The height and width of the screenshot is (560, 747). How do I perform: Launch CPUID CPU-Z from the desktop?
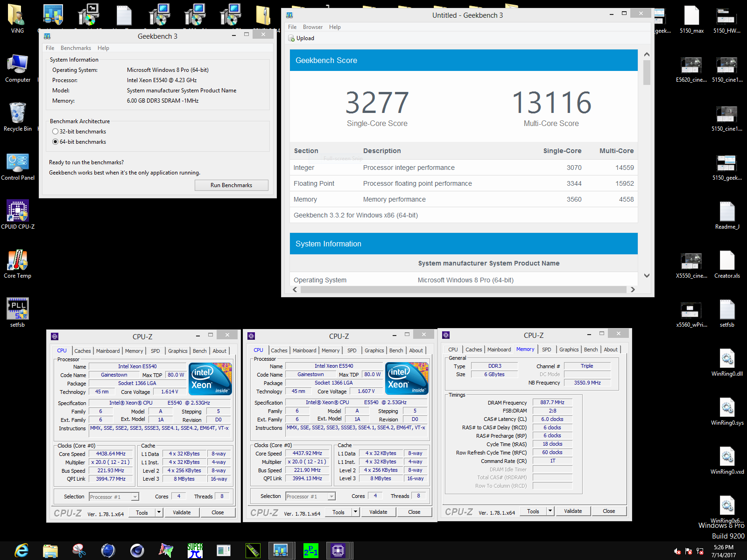(17, 215)
